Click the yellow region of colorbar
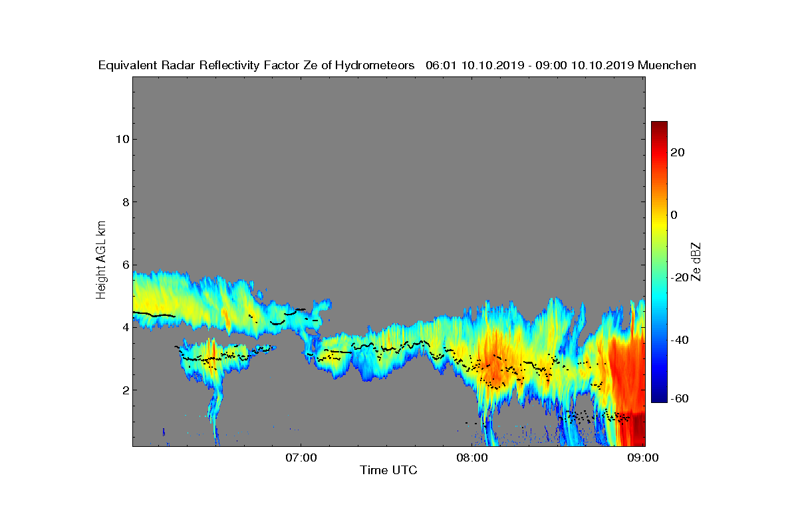This screenshot has height=532, width=798. (x=659, y=223)
